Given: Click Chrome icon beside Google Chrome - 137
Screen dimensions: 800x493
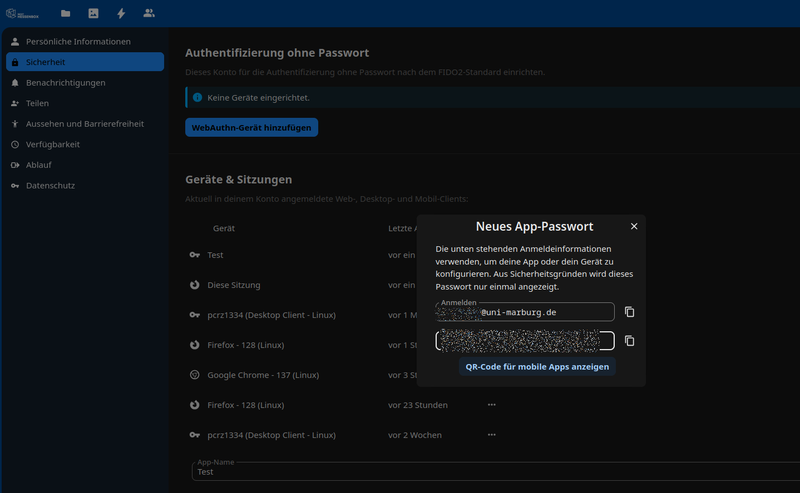Looking at the screenshot, I should 194,375.
